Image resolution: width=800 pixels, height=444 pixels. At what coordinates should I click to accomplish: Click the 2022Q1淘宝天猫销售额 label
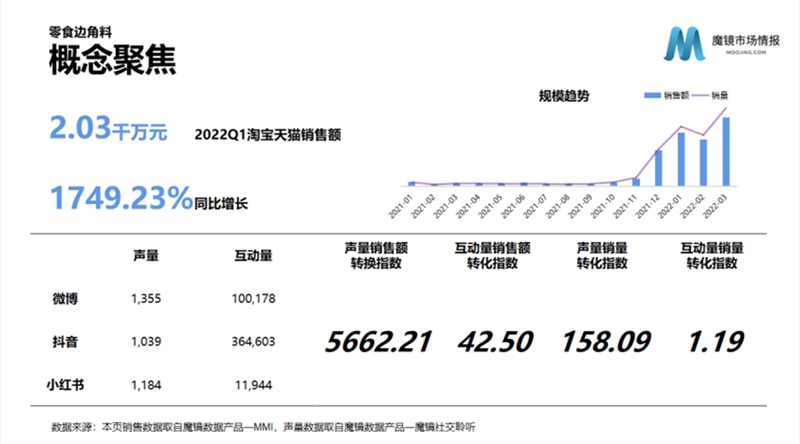(x=268, y=135)
